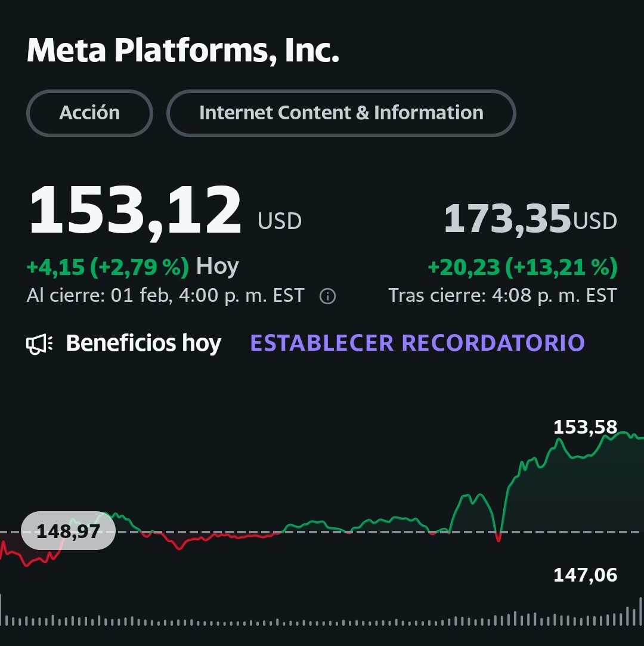
Task: Click the red dip at chart start
Action: click(27, 561)
